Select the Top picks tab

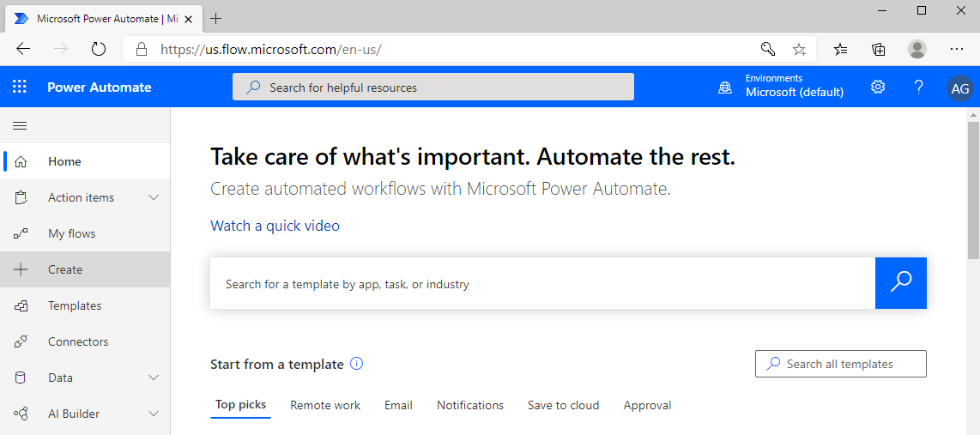pos(240,405)
